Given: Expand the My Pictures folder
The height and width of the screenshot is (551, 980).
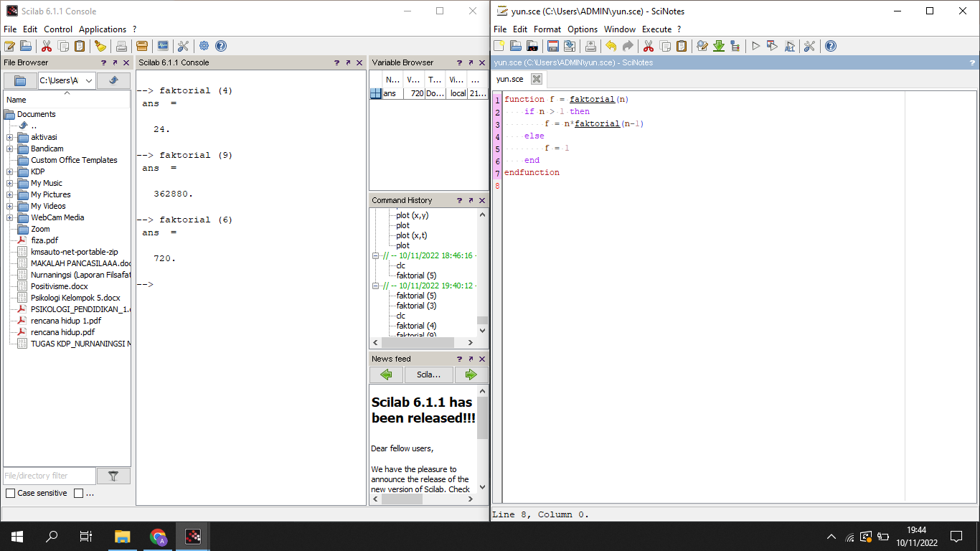Looking at the screenshot, I should (10, 194).
